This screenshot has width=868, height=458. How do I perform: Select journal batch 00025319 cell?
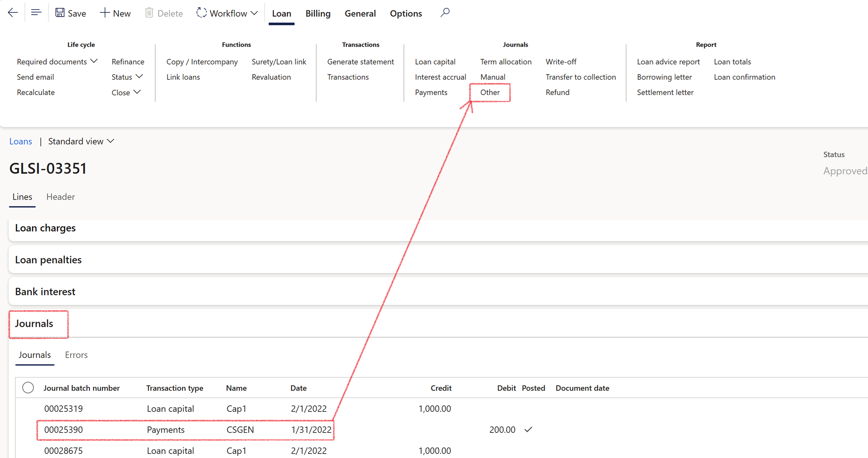pyautogui.click(x=63, y=409)
